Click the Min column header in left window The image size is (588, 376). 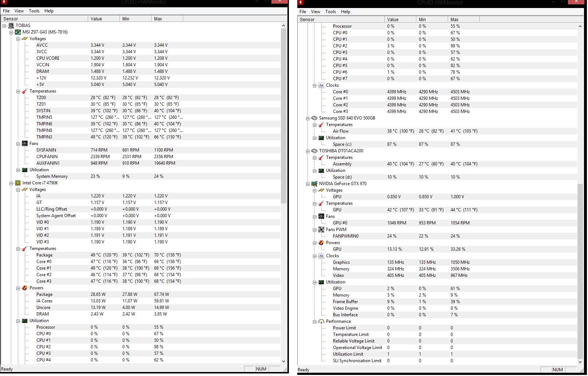pos(136,19)
